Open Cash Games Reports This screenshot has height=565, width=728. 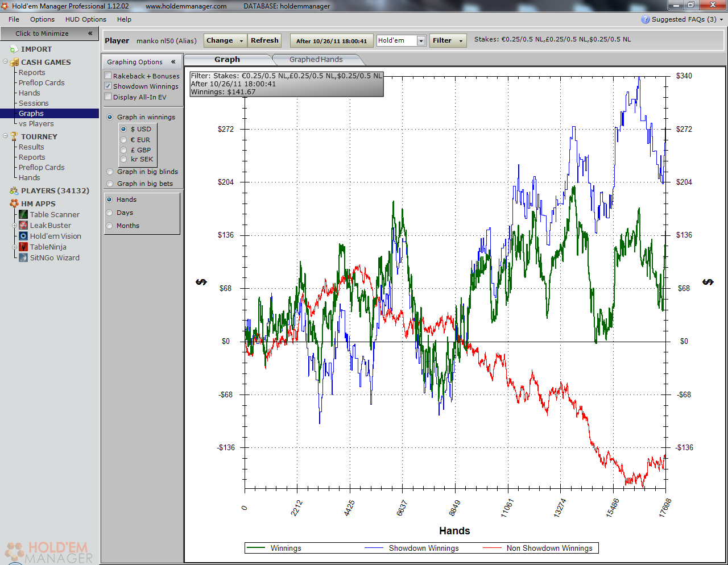click(32, 72)
